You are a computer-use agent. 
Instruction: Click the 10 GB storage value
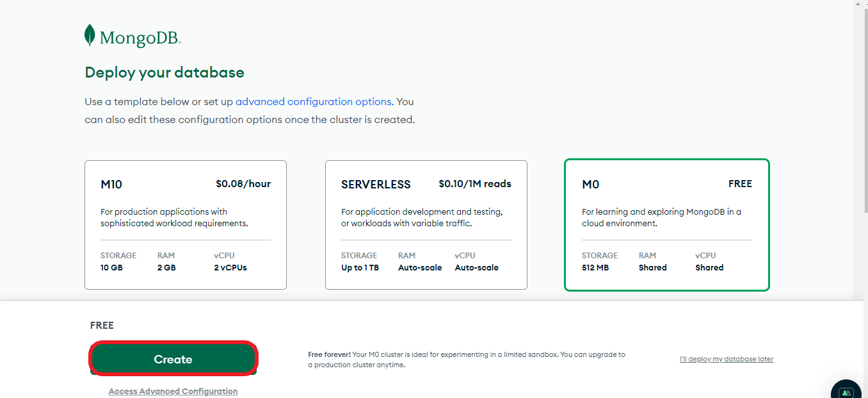(111, 268)
